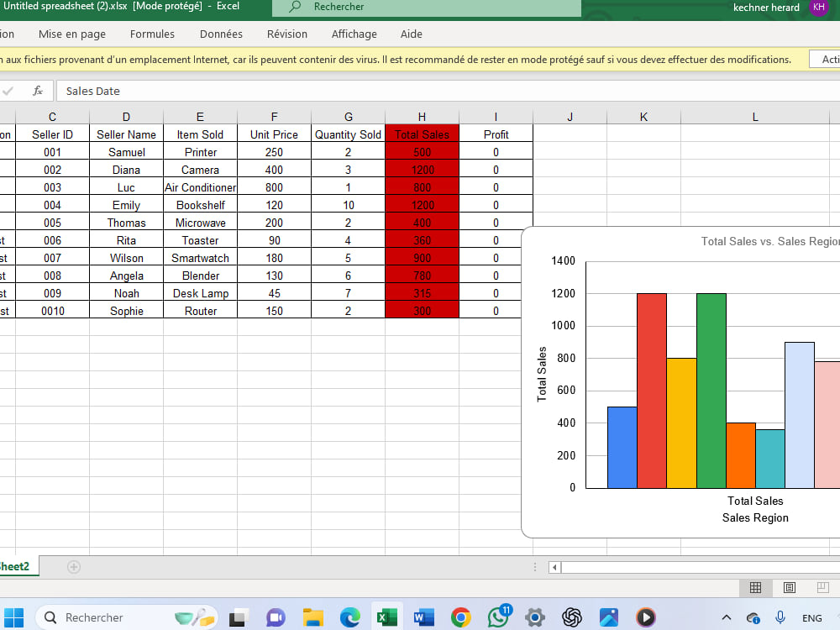Image resolution: width=840 pixels, height=630 pixels.
Task: Click the horizontal scrollbar left arrow
Action: click(x=554, y=567)
